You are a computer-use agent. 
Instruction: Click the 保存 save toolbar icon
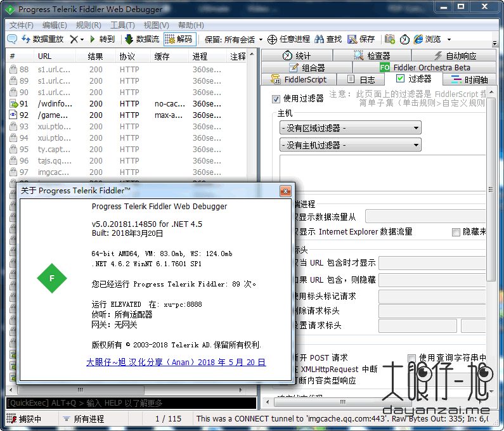click(x=352, y=39)
